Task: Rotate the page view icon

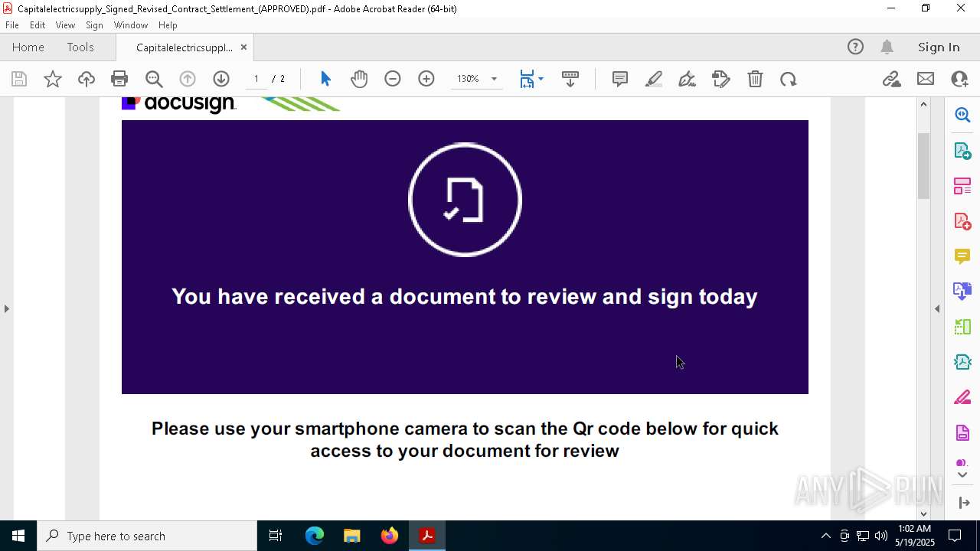Action: [789, 79]
